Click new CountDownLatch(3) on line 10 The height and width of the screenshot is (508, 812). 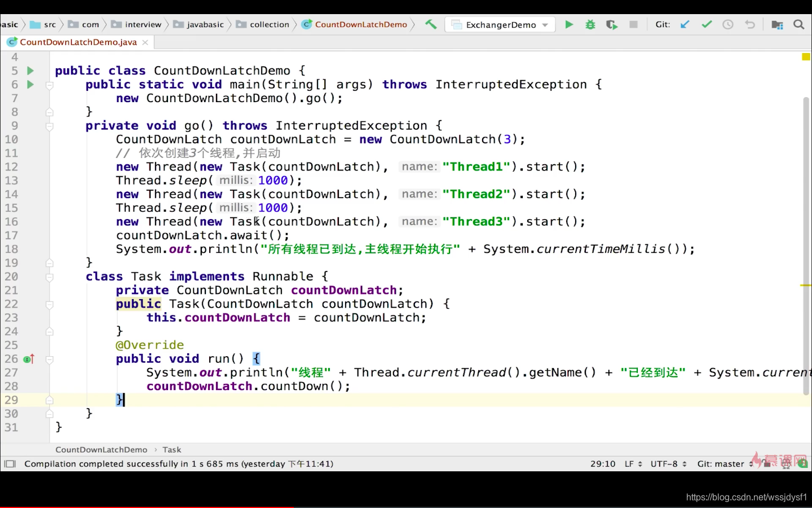(x=438, y=139)
